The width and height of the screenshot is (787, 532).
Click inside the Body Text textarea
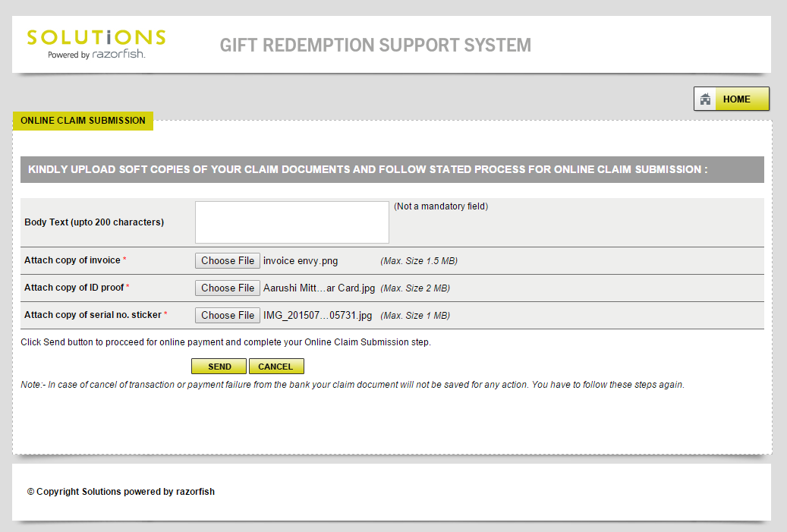pyautogui.click(x=291, y=222)
